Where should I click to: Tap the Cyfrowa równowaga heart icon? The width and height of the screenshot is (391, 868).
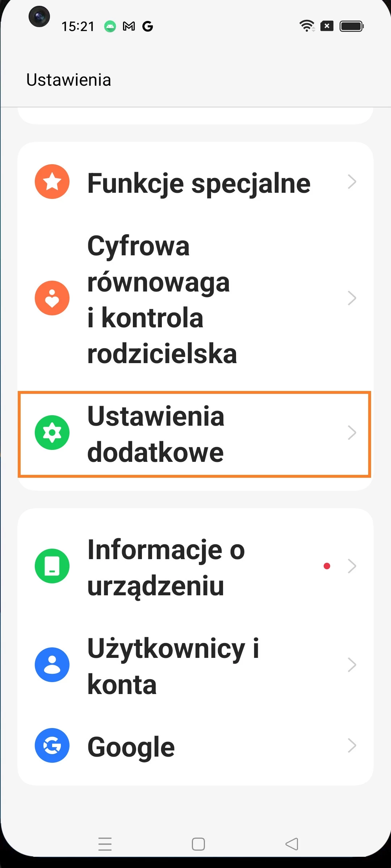[x=52, y=298]
